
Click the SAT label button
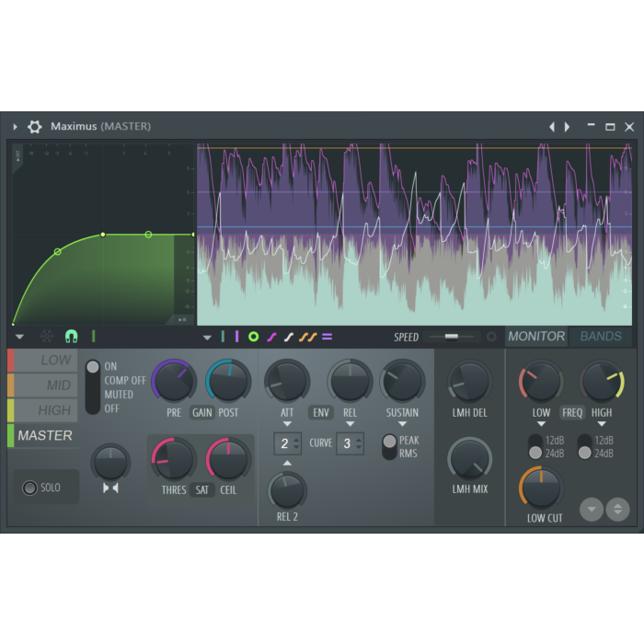(x=202, y=490)
